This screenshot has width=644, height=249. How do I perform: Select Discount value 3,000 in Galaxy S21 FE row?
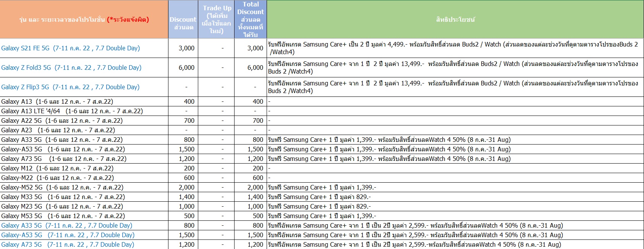tap(183, 48)
